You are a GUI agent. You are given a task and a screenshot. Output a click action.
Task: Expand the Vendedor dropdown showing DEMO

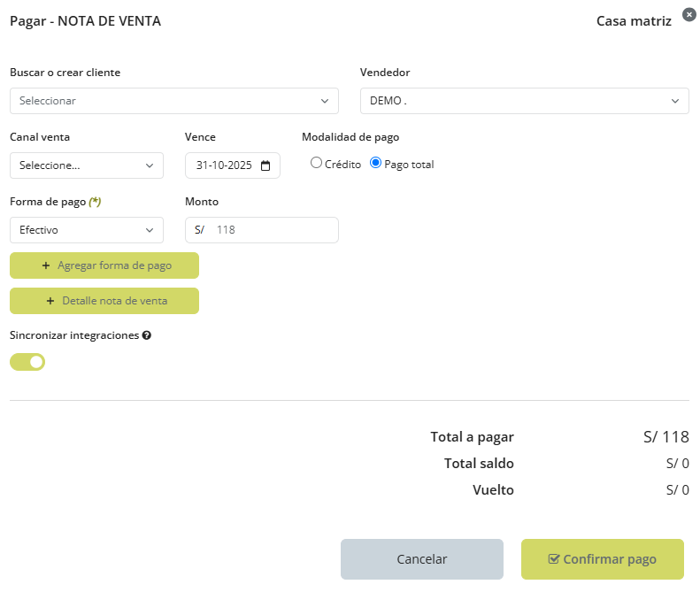pyautogui.click(x=524, y=101)
